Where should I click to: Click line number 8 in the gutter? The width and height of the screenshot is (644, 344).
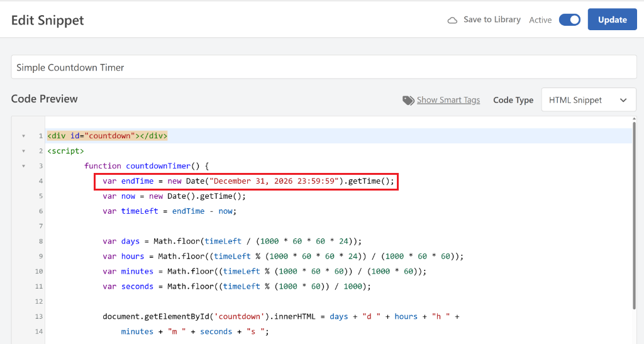click(40, 241)
